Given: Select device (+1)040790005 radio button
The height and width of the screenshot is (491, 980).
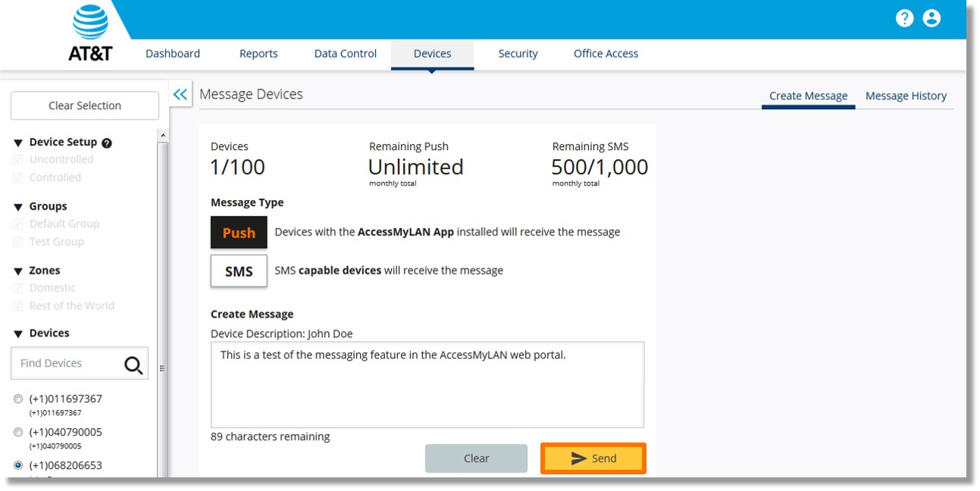Looking at the screenshot, I should (18, 433).
